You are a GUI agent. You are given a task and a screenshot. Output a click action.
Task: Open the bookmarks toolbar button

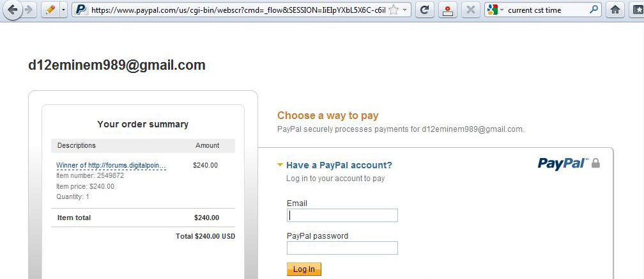coord(636,10)
